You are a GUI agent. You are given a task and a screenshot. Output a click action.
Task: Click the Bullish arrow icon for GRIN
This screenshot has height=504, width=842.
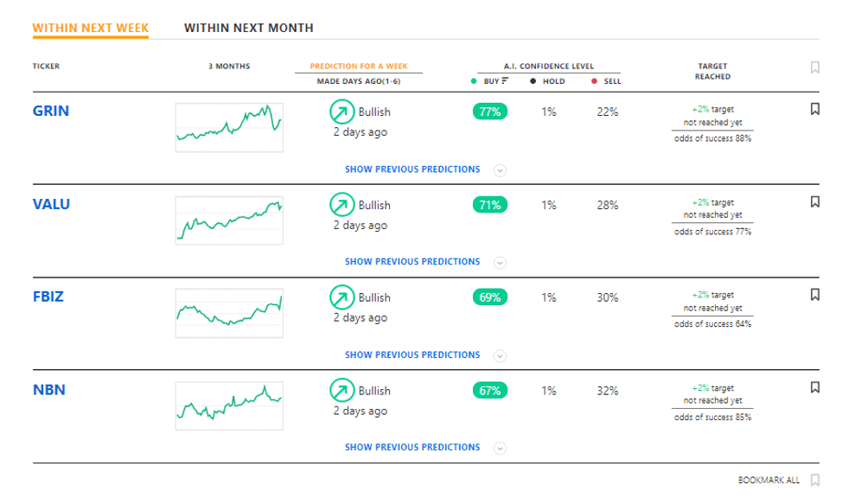click(x=341, y=112)
